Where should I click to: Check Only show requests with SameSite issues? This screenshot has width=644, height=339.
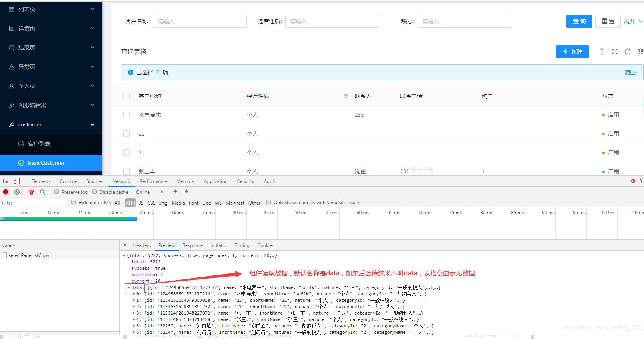coord(269,202)
